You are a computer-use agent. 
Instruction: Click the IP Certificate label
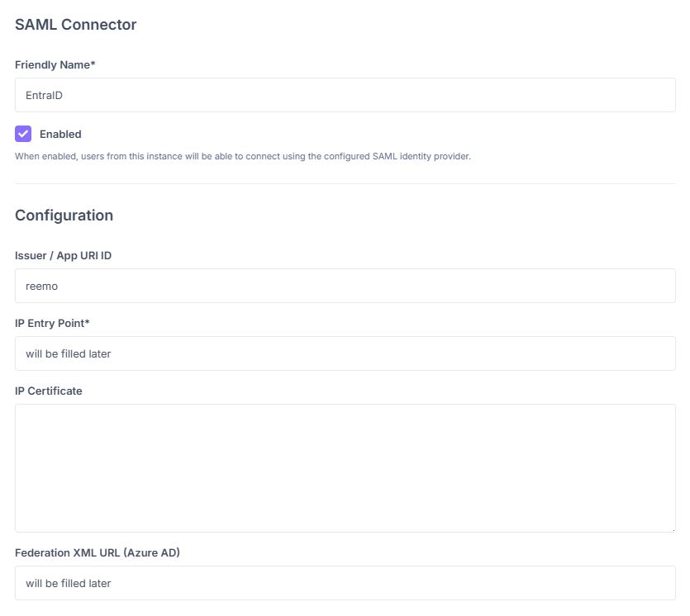click(49, 391)
